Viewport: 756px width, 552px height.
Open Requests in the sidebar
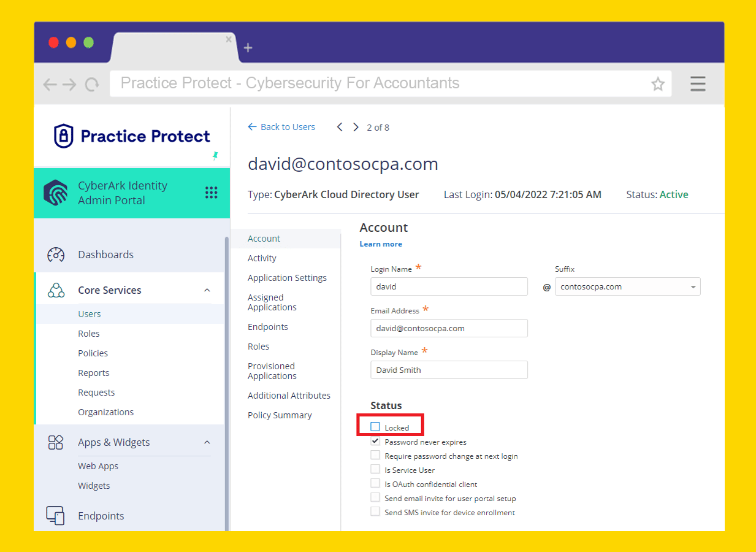(96, 393)
